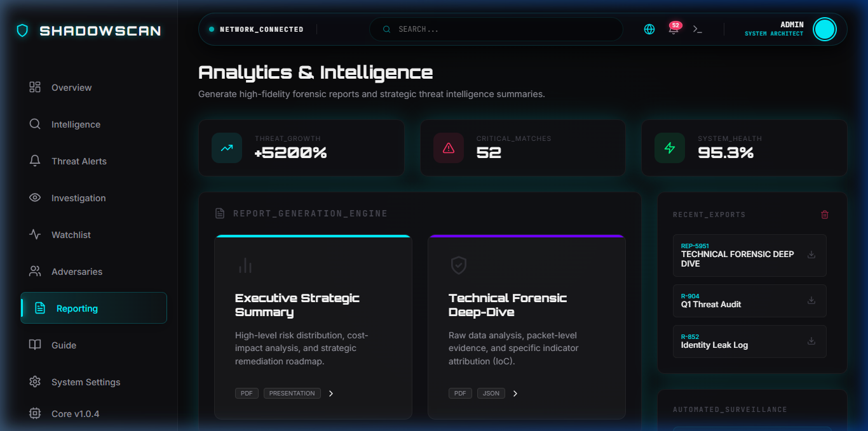Select the Reporting menu item
The image size is (868, 431).
(94, 308)
